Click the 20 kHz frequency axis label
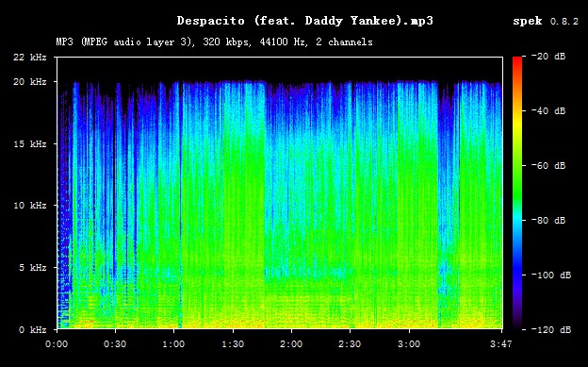The width and height of the screenshot is (588, 367). tap(29, 81)
